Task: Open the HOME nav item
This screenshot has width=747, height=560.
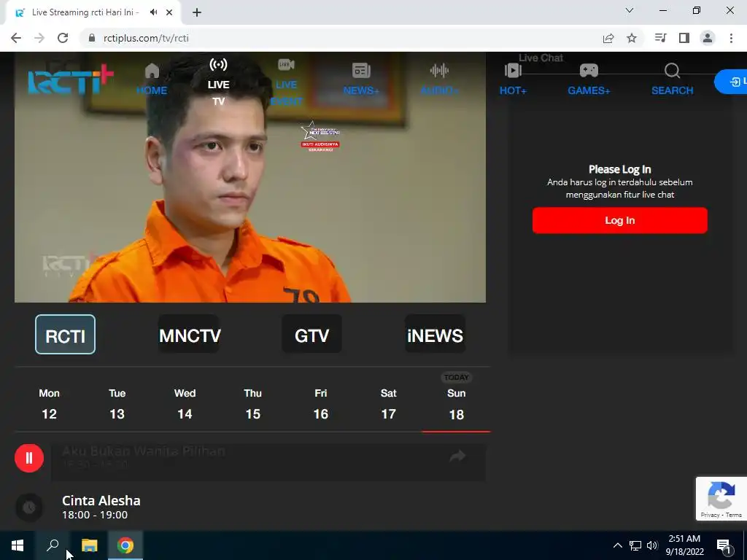Action: (x=152, y=79)
